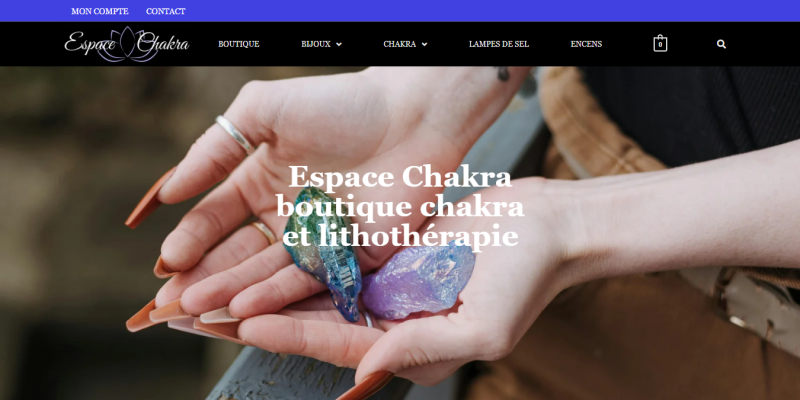Click the "et lithothérapie" heading line
The image size is (800, 400).
[x=401, y=237]
